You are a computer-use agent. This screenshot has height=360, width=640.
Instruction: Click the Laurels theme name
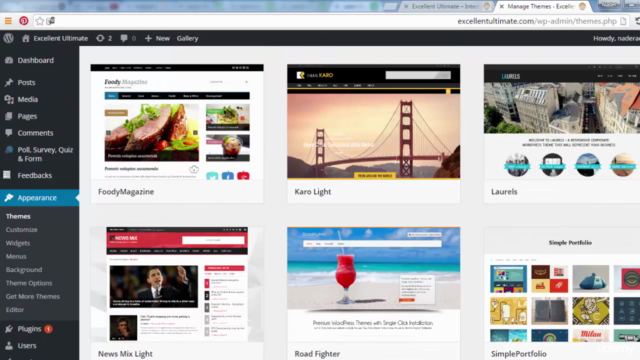504,192
